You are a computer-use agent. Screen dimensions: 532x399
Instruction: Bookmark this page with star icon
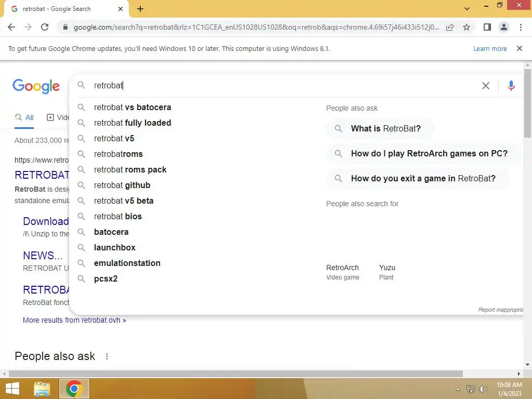[467, 27]
